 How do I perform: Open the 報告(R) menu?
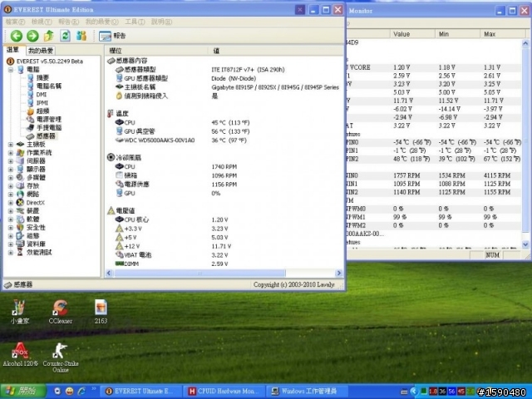[68, 22]
